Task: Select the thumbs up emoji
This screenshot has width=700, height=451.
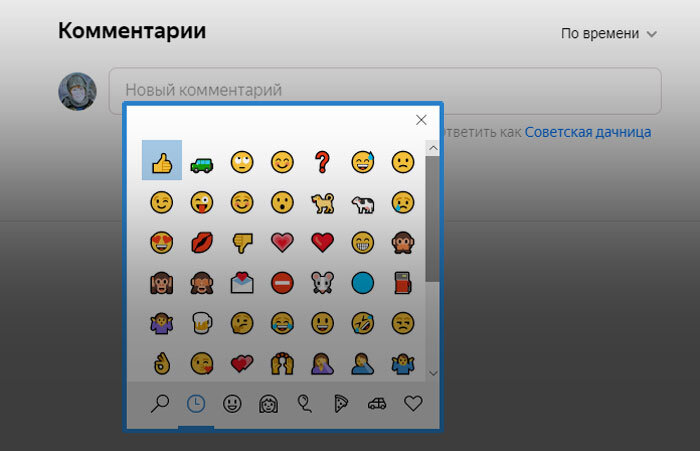Action: click(162, 160)
